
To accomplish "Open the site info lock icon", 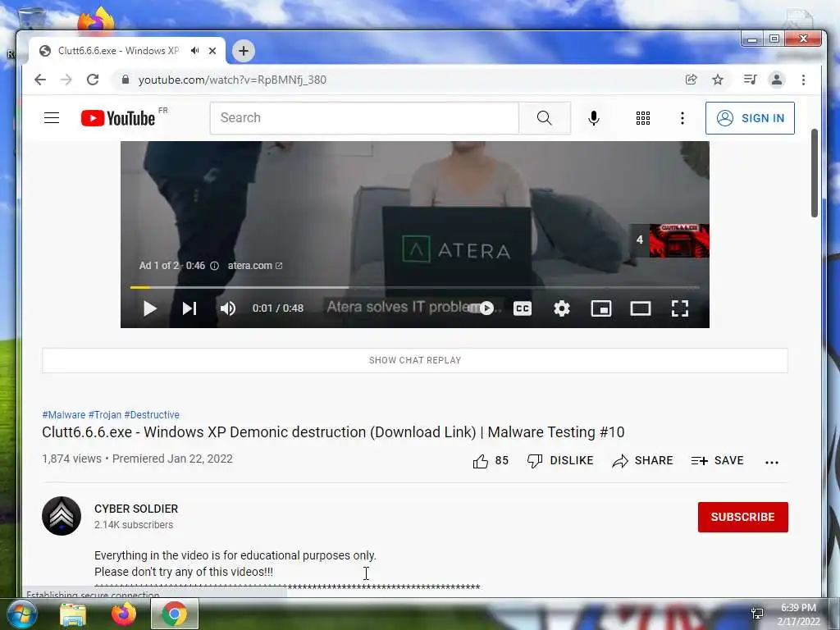I will tap(126, 80).
